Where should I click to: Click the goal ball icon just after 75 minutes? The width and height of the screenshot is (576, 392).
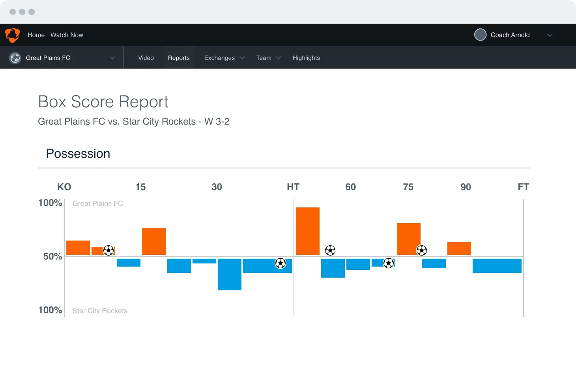(x=422, y=250)
